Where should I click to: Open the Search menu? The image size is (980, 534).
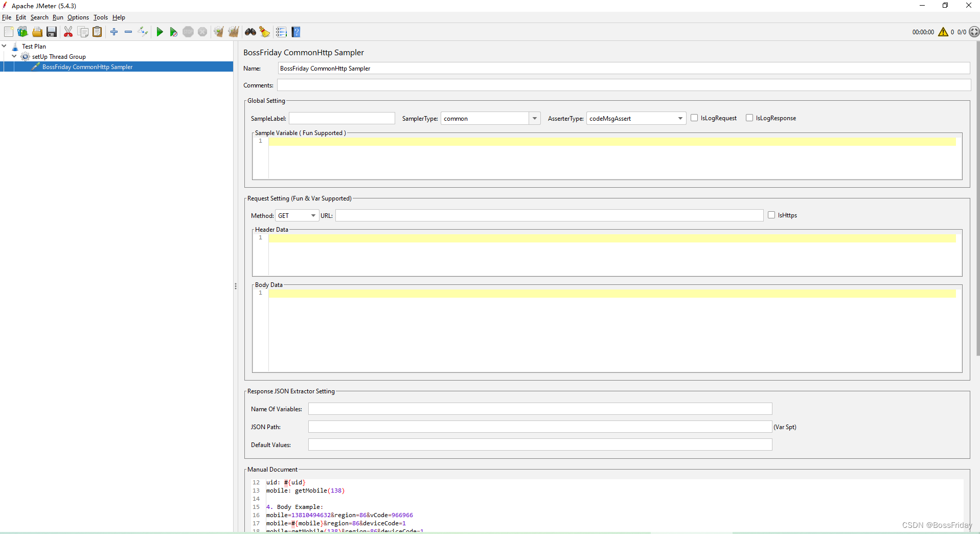click(39, 17)
